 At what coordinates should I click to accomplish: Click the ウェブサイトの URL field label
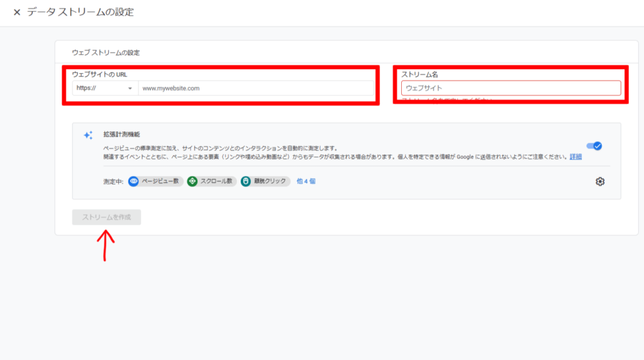(x=99, y=75)
